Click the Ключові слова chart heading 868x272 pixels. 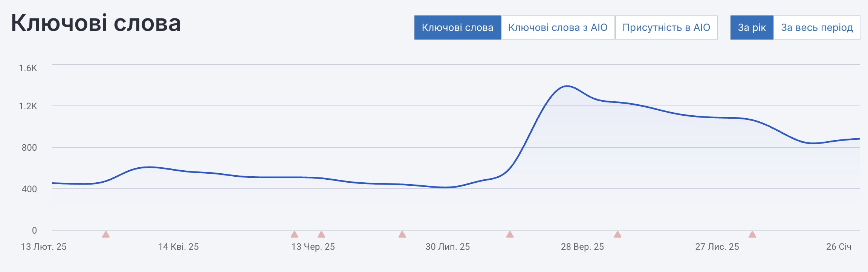tap(96, 23)
